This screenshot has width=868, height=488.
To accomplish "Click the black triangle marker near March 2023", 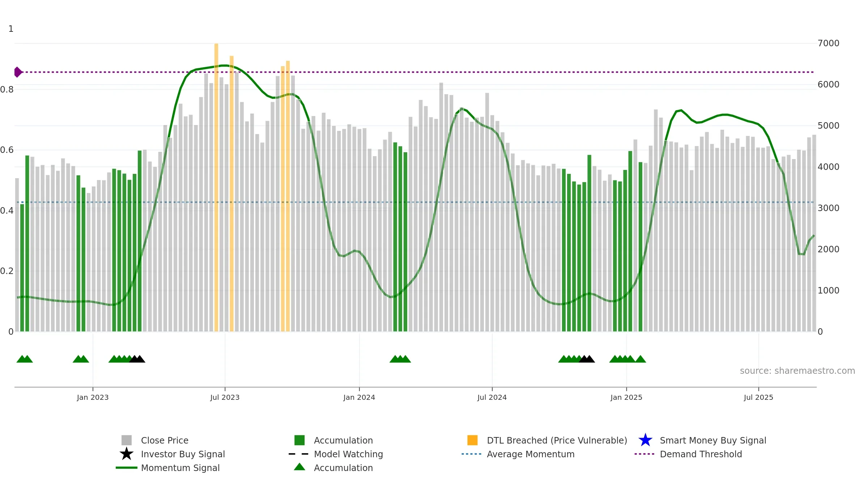I will click(x=137, y=359).
